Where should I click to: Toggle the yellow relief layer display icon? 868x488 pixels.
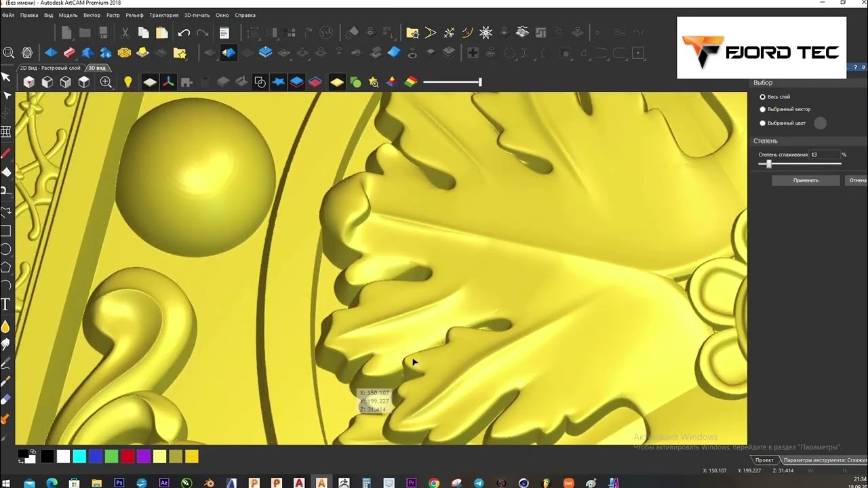(337, 82)
